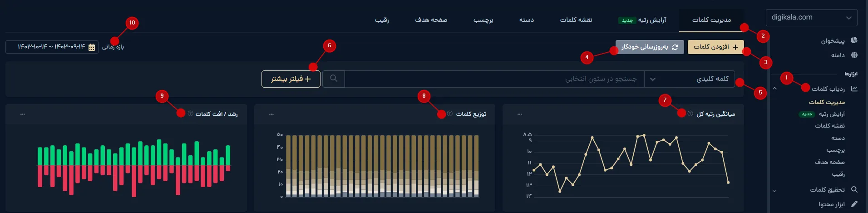Click the تحقیق کلمات magnifier icon

(x=854, y=189)
